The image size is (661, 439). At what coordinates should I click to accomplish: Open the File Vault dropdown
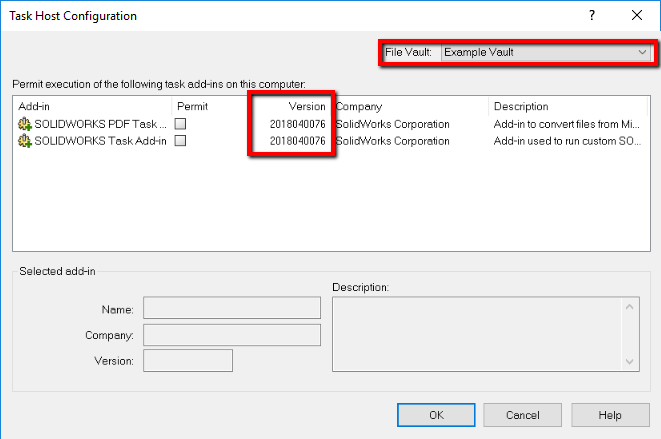point(546,52)
